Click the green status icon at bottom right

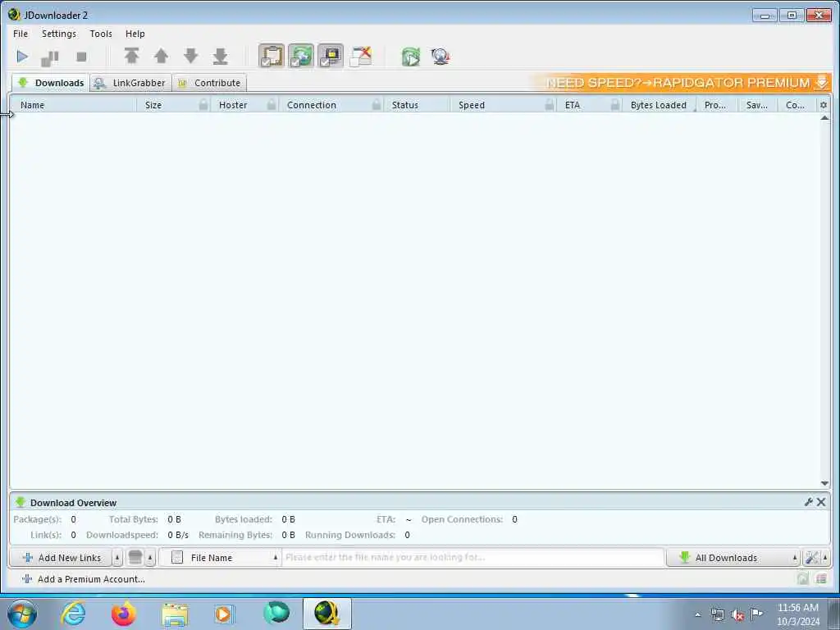tap(803, 578)
